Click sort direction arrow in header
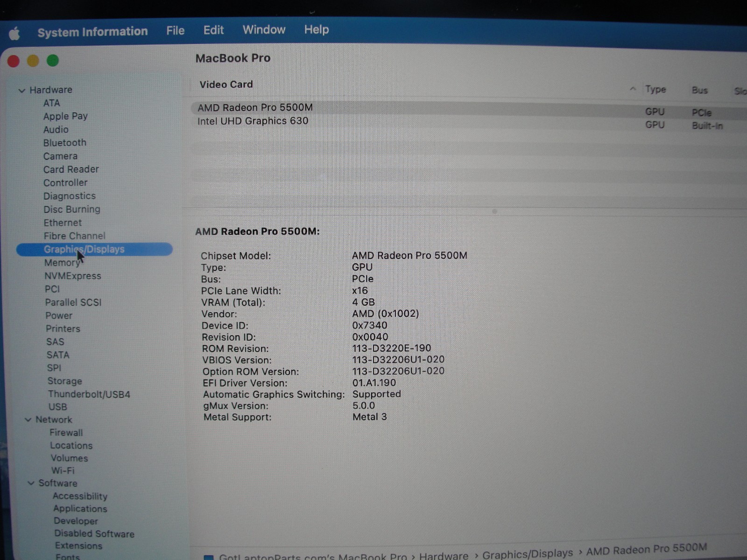Image resolution: width=747 pixels, height=560 pixels. [633, 89]
